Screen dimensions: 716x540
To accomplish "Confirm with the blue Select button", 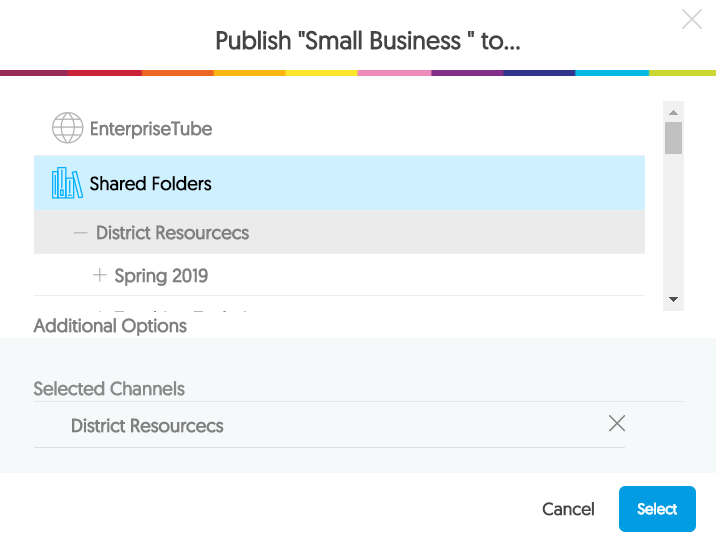I will tap(657, 509).
